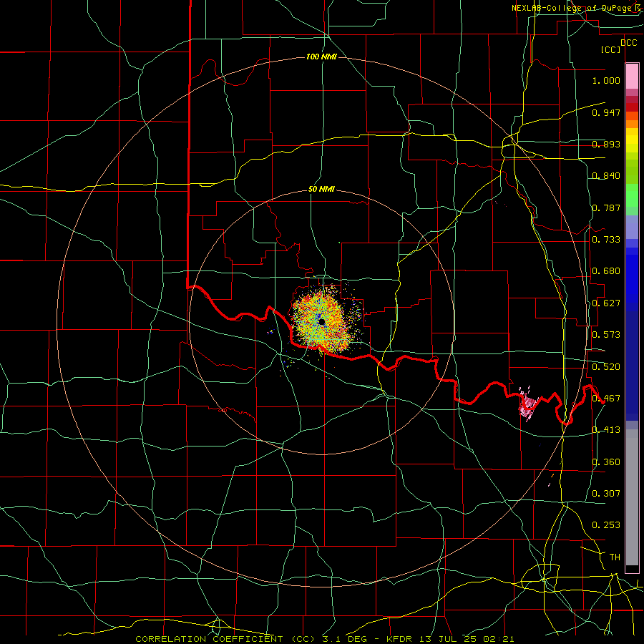Click the 0.627 color scale value
This screenshot has width=644, height=644.
tap(606, 303)
